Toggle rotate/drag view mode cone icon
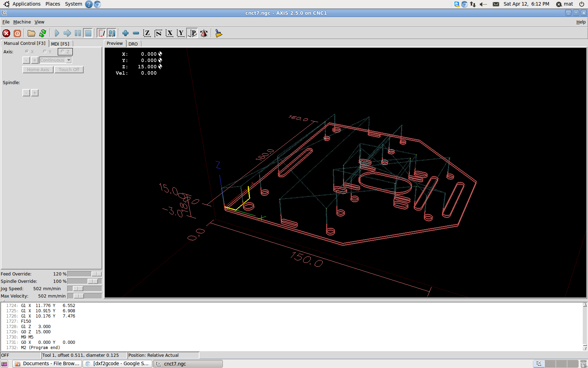The image size is (588, 368). pos(204,33)
